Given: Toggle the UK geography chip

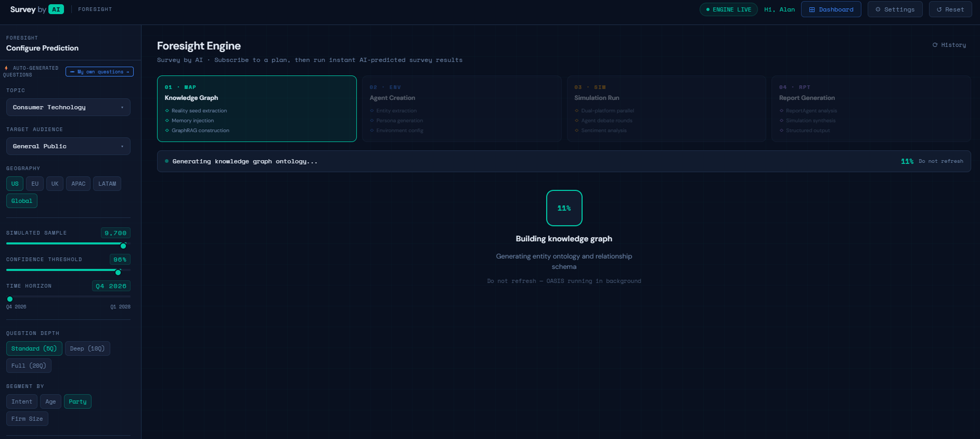Looking at the screenshot, I should coord(55,184).
